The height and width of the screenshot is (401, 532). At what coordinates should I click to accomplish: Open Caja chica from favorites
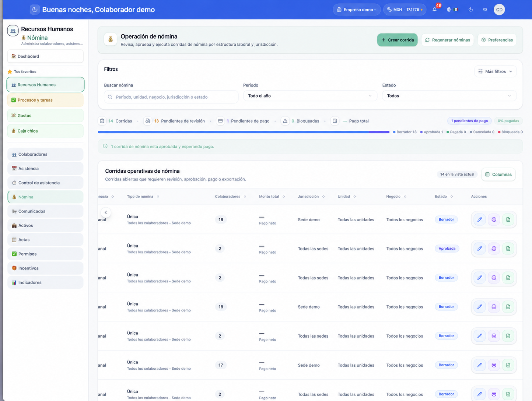point(45,131)
